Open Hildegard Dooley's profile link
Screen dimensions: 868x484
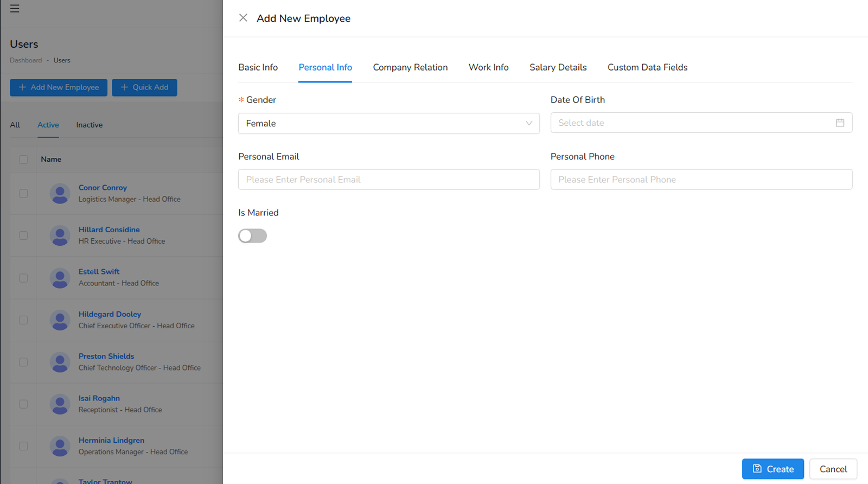click(110, 314)
